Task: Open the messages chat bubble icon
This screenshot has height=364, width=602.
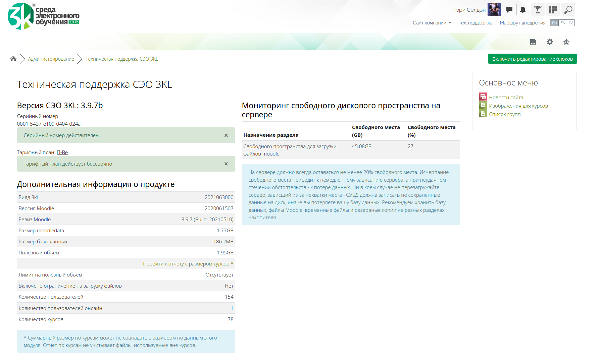Action: [509, 10]
